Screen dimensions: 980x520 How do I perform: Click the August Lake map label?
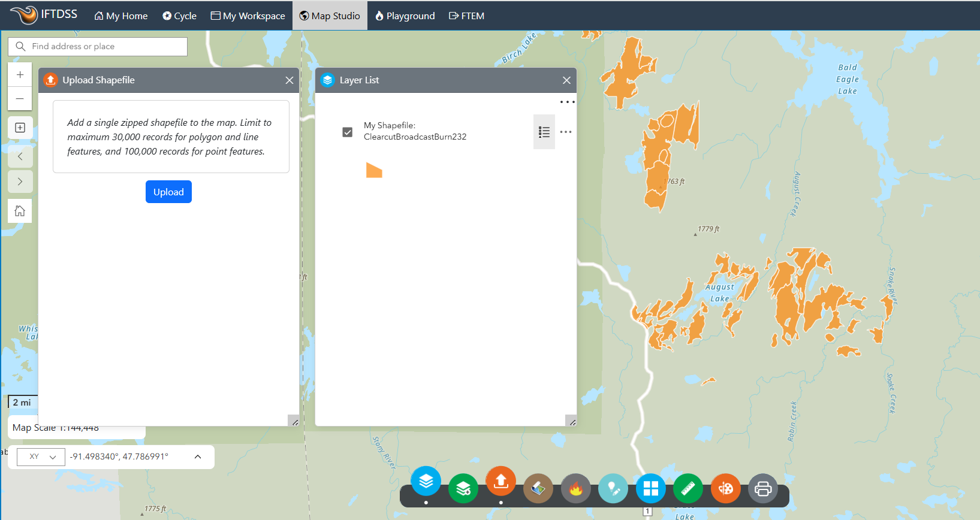click(720, 293)
